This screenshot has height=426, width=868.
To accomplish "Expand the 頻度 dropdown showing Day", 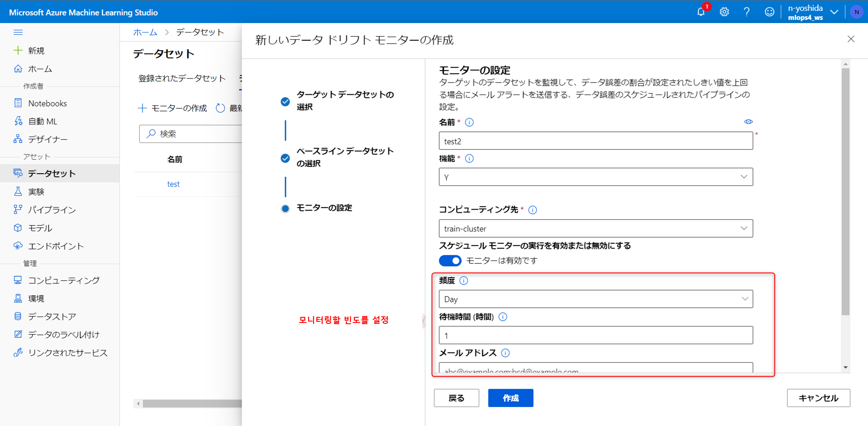I will [595, 299].
